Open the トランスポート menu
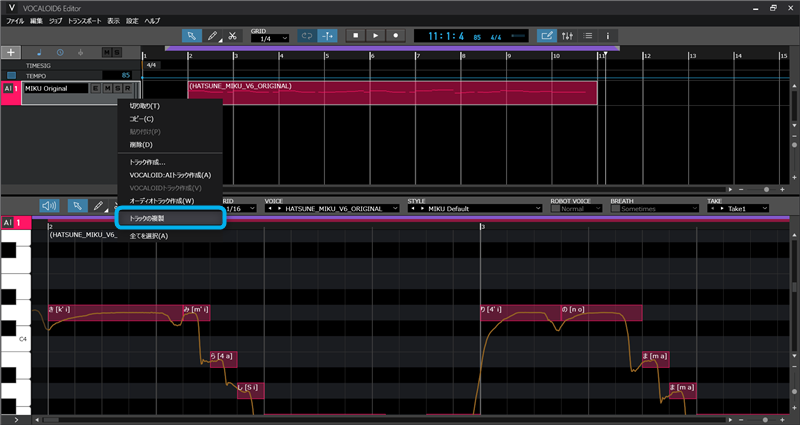800x425 pixels. 85,21
